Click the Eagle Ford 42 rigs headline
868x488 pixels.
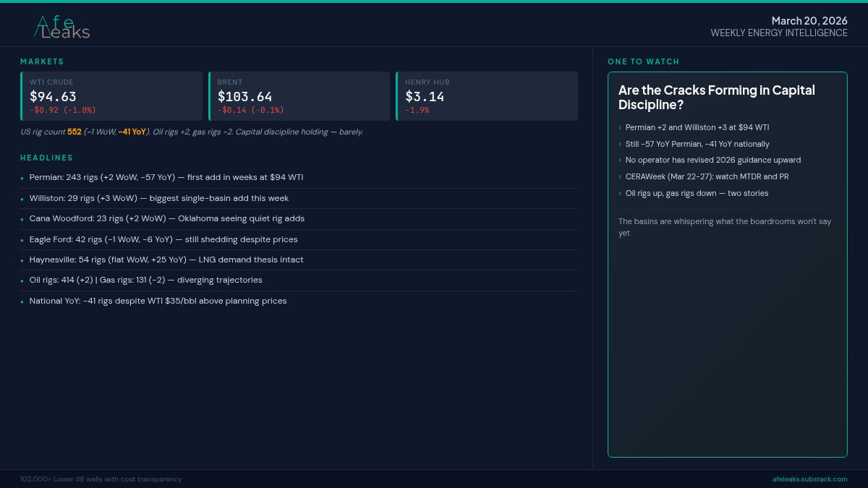tap(163, 239)
